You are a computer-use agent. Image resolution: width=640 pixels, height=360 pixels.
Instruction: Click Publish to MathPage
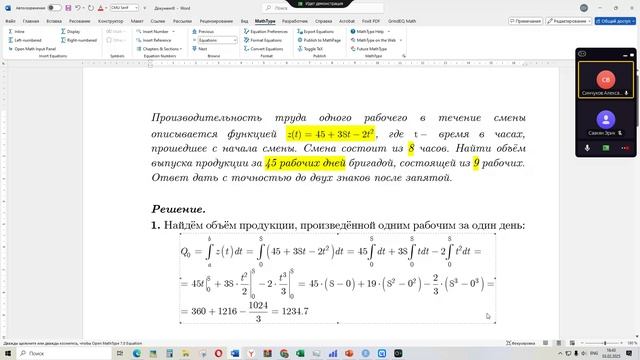click(x=319, y=40)
